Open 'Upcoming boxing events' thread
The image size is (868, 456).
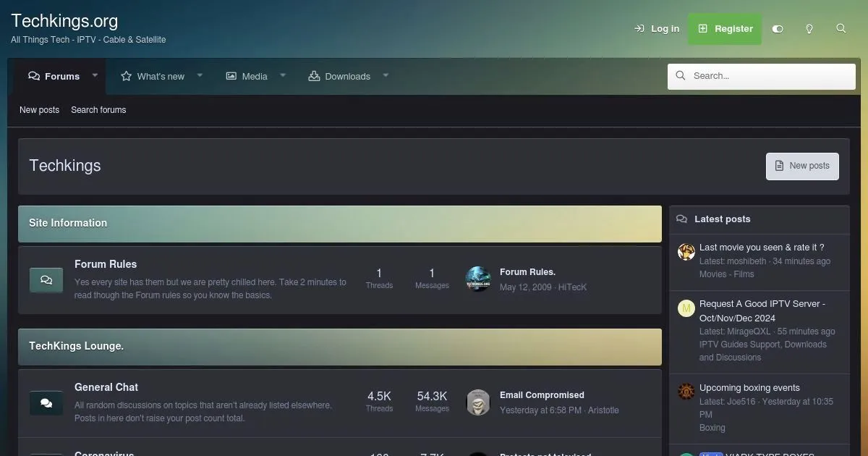[749, 388]
